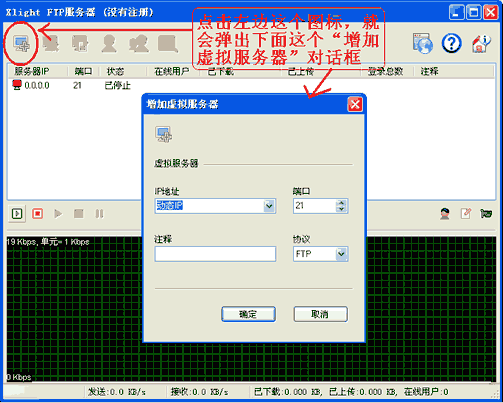Click the 动态IP combo box text
Image resolution: width=503 pixels, height=403 pixels.
pos(170,206)
